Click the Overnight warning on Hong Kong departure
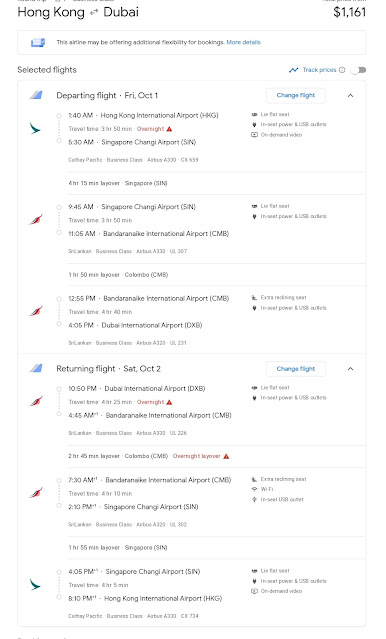This screenshot has width=386, height=639. point(154,129)
